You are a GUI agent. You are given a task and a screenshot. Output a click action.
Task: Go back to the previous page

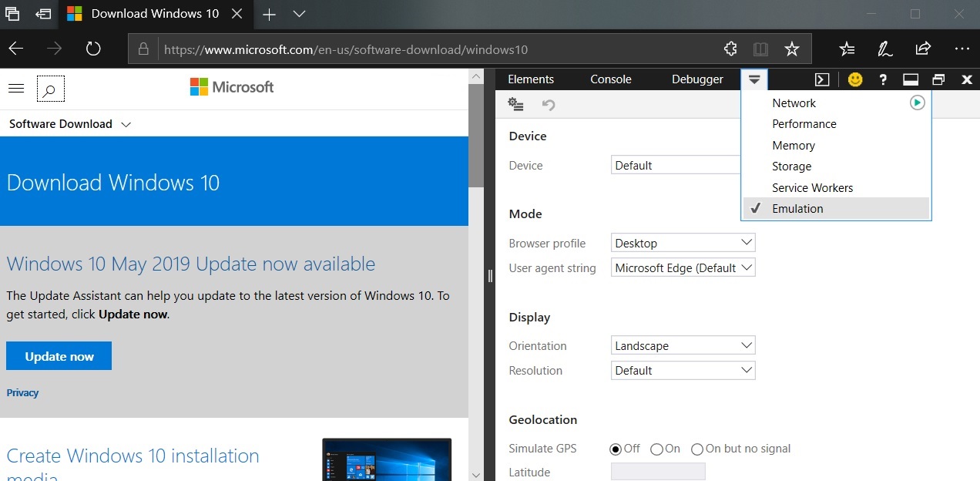[16, 49]
